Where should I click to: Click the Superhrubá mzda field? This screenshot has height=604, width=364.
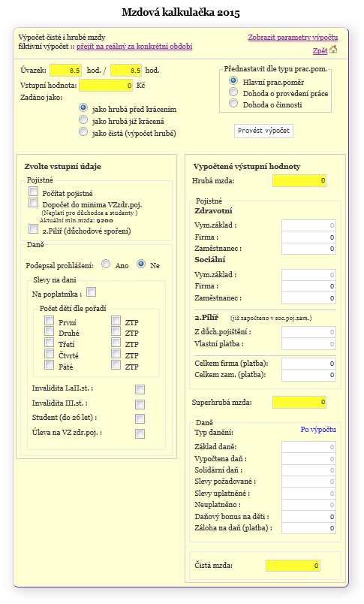coord(299,403)
